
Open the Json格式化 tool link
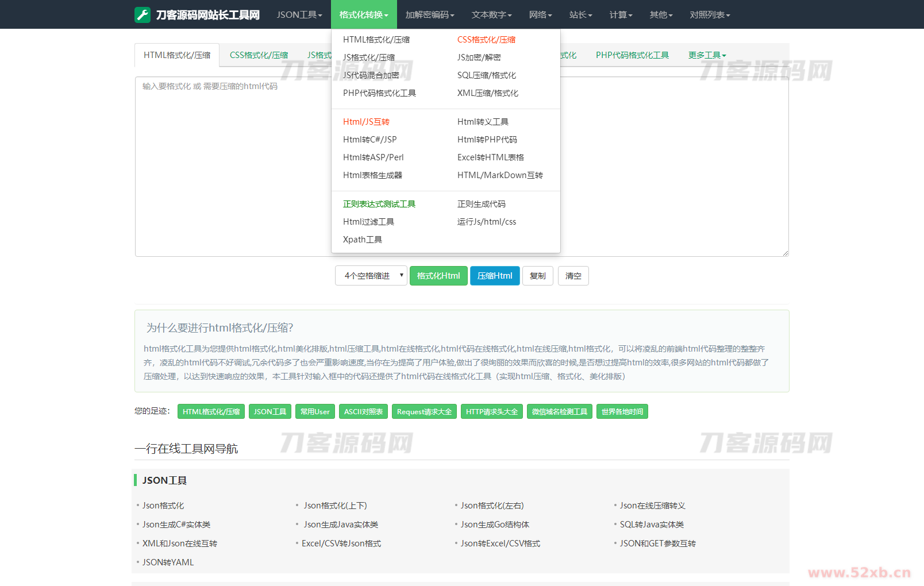163,506
